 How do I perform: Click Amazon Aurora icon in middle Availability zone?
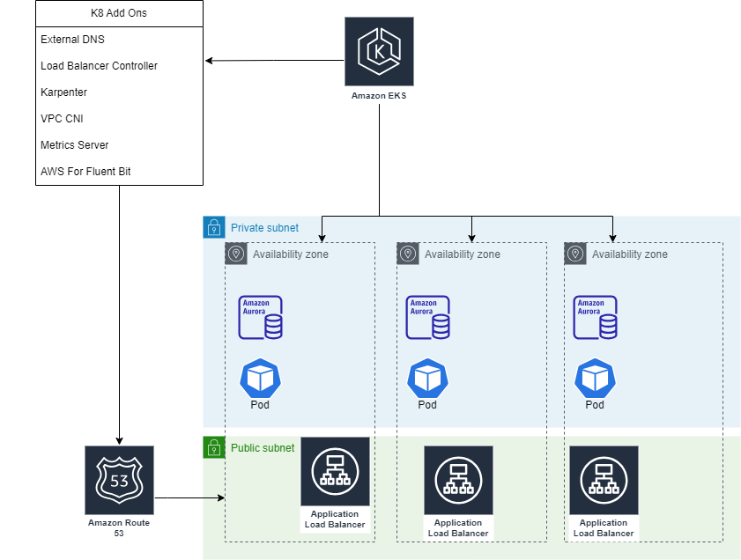427,317
